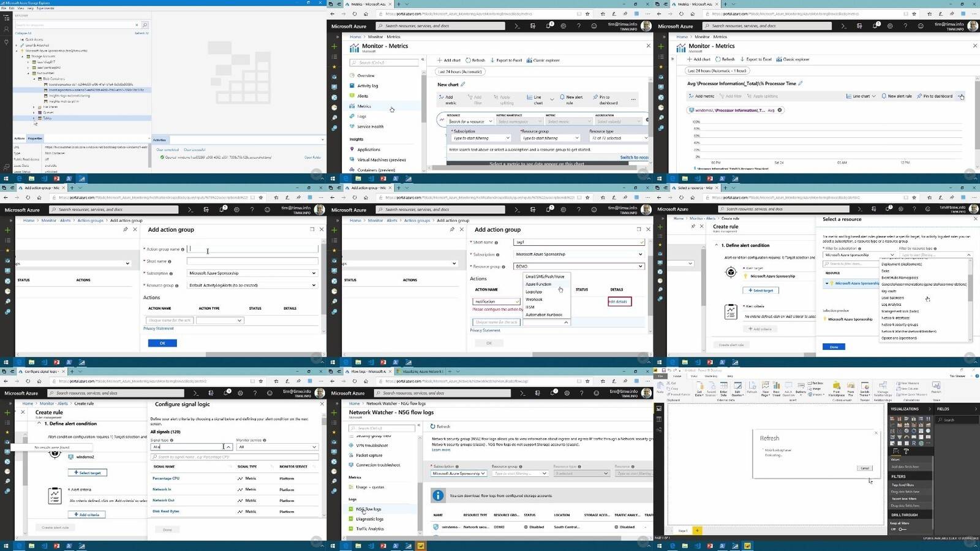Open Classic explorer in New chart Metrics window
This screenshot has height=551, width=980.
543,60
